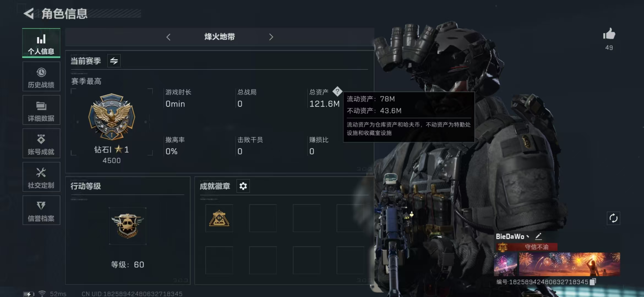Like the profile with thumbs-up icon
The height and width of the screenshot is (297, 644).
click(x=609, y=34)
